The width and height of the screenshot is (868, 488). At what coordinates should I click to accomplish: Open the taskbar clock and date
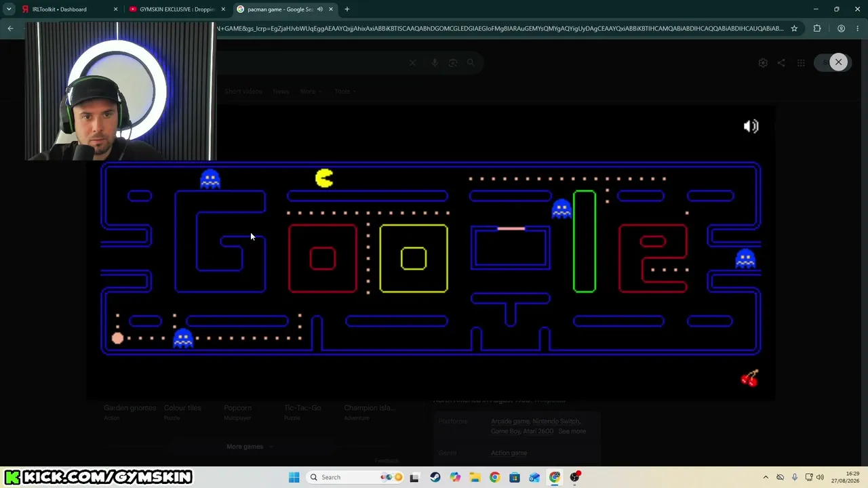point(847,477)
